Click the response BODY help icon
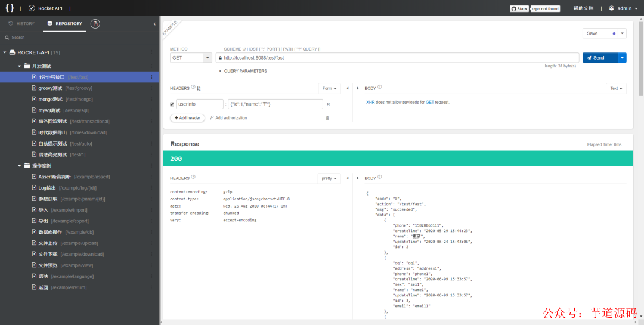The height and width of the screenshot is (325, 644). coord(379,177)
